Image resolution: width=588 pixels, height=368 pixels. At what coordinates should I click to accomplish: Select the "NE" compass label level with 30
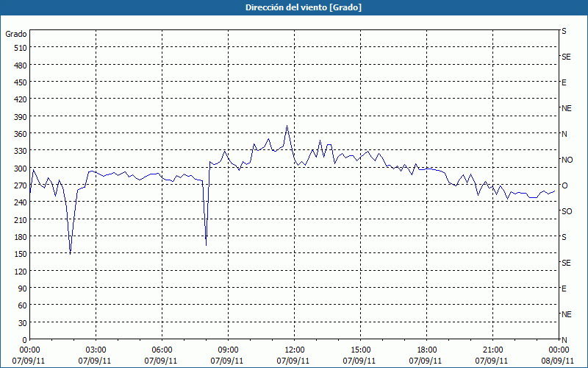click(566, 314)
